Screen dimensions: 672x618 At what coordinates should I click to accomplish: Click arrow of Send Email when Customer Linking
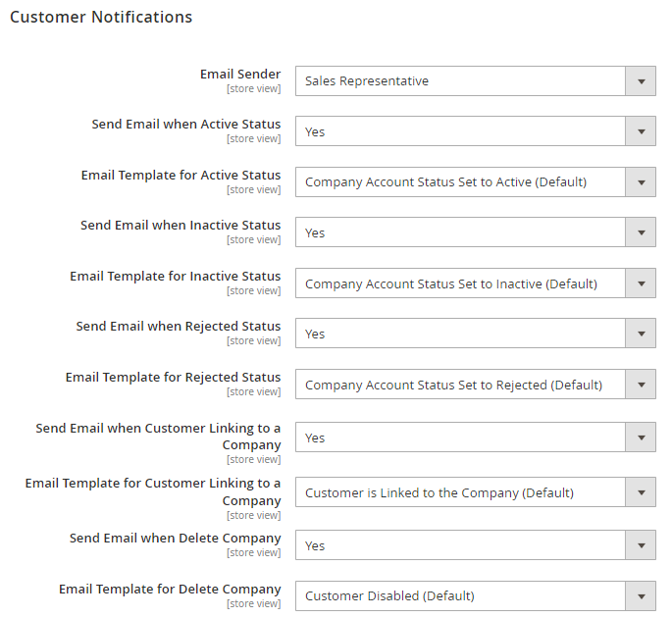click(x=641, y=438)
